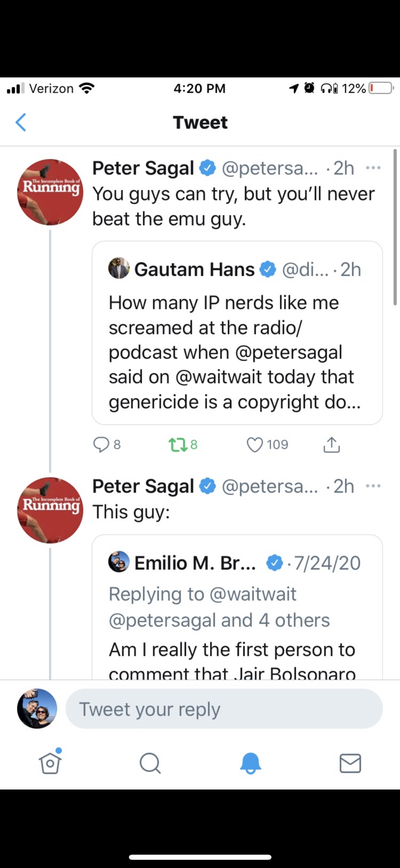Open quoted Gautam Hans tweet
Image resolution: width=400 pixels, height=868 pixels.
click(x=237, y=352)
